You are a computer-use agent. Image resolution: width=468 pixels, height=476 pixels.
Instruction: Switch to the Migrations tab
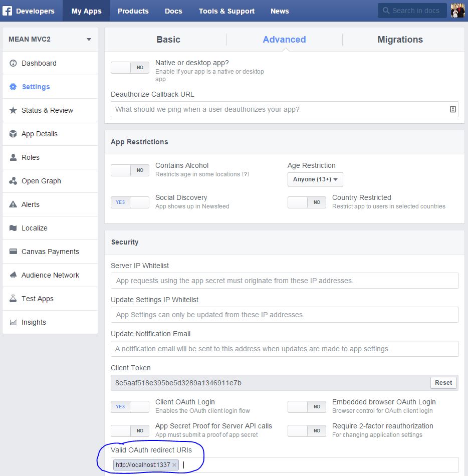400,40
